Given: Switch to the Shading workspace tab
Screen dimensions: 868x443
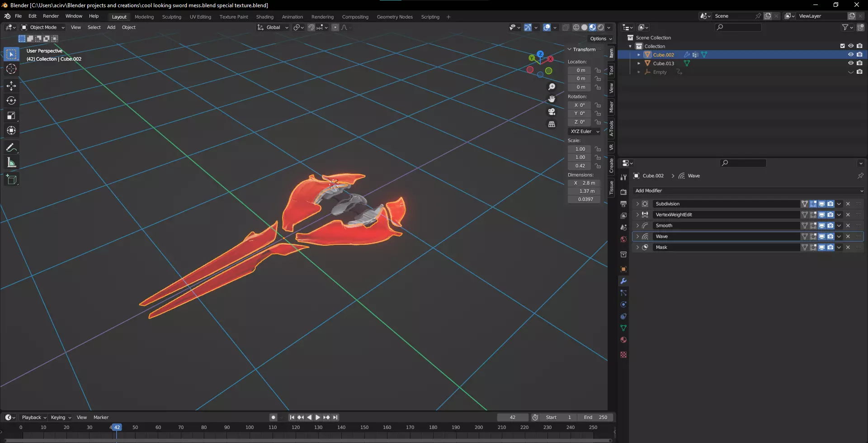Looking at the screenshot, I should click(264, 17).
